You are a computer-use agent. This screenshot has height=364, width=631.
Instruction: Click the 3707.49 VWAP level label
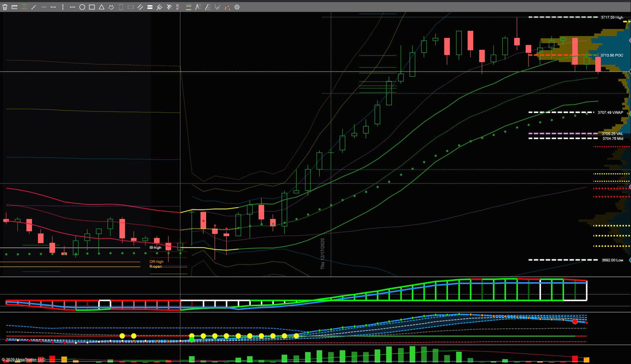pyautogui.click(x=610, y=112)
